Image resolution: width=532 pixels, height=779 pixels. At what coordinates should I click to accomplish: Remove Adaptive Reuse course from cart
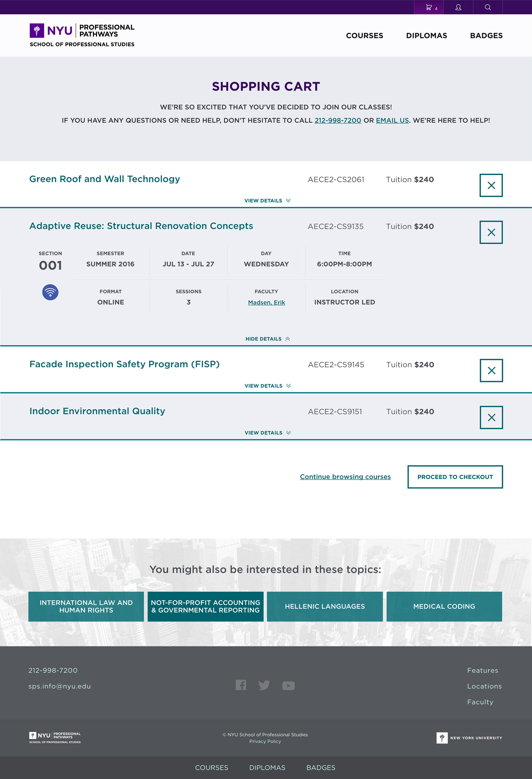[x=491, y=232]
